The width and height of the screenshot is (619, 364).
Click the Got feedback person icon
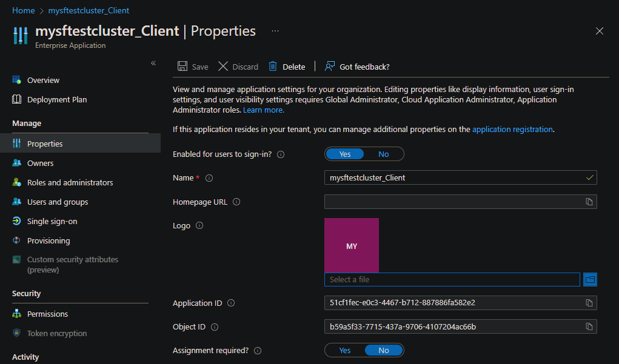[x=330, y=66]
